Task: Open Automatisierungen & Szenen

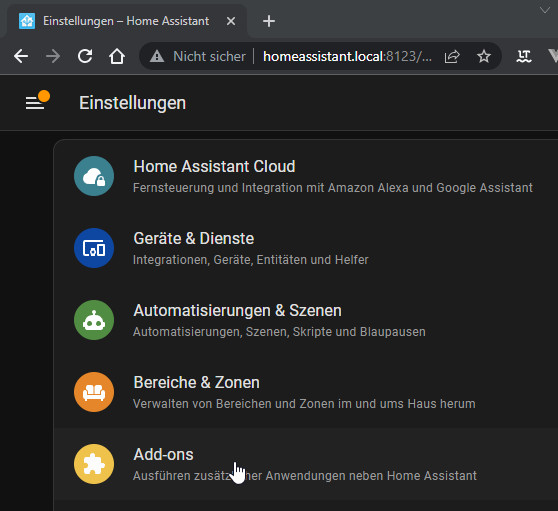Action: (306, 320)
